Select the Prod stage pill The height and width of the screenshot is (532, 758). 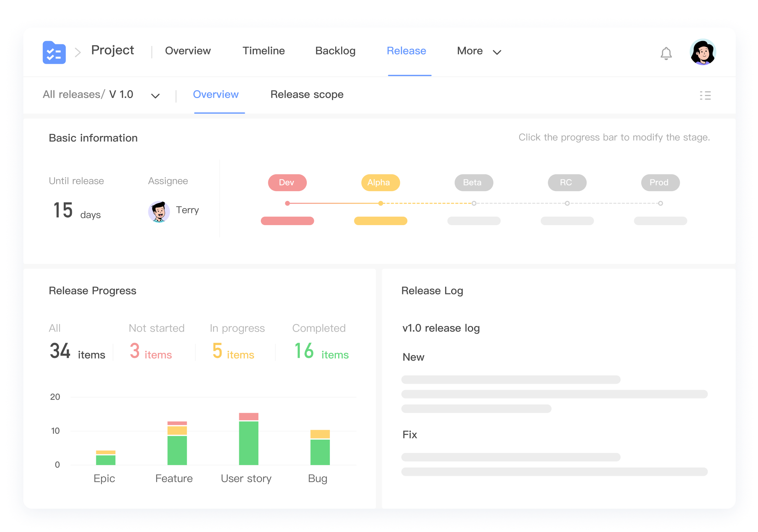point(660,183)
